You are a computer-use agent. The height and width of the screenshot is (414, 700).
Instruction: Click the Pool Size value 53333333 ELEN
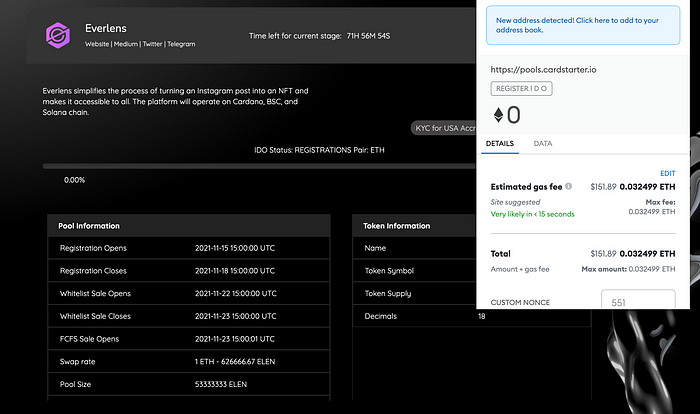point(221,384)
